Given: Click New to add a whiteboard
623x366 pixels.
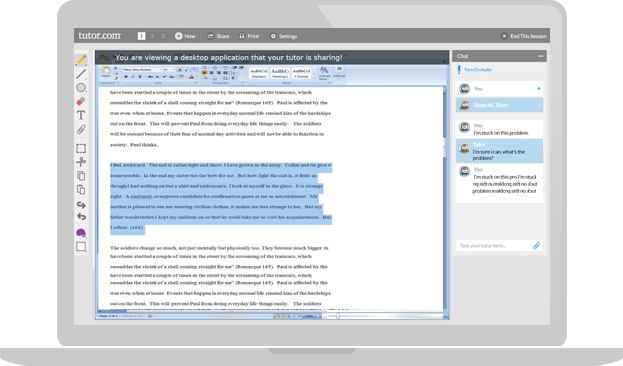Looking at the screenshot, I should (x=185, y=36).
